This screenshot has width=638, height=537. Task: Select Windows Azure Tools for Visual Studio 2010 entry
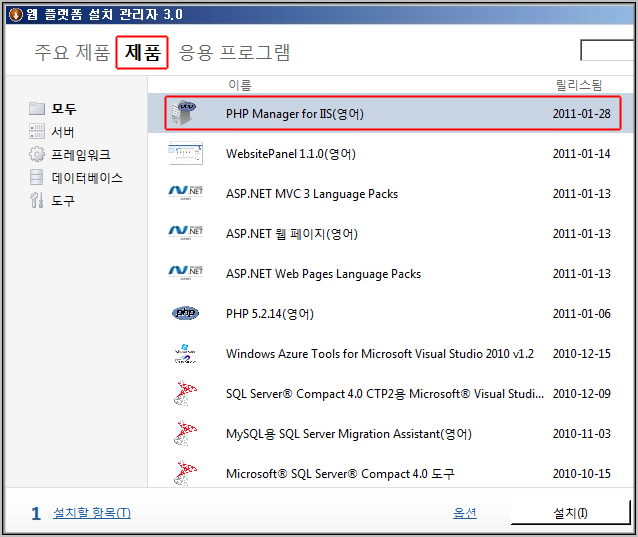(x=380, y=354)
